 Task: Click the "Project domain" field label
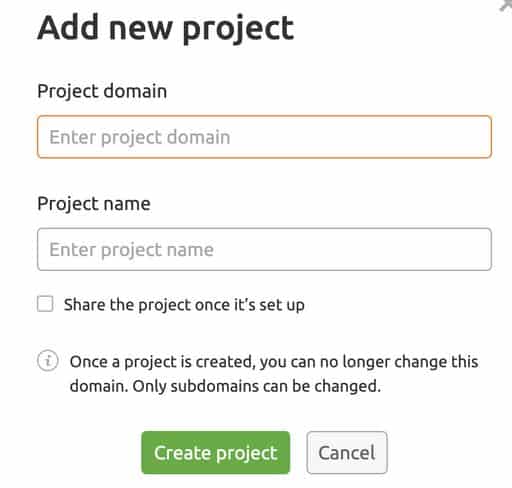pyautogui.click(x=102, y=91)
